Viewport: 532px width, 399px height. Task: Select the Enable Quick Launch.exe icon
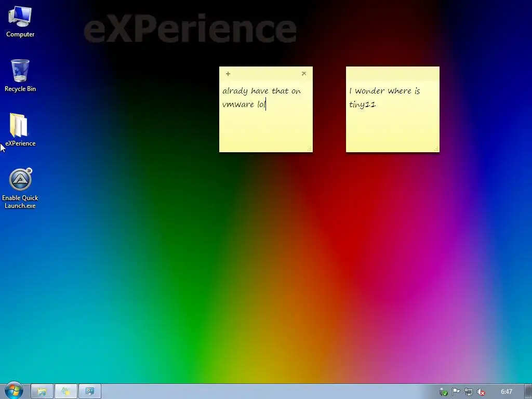[20, 188]
